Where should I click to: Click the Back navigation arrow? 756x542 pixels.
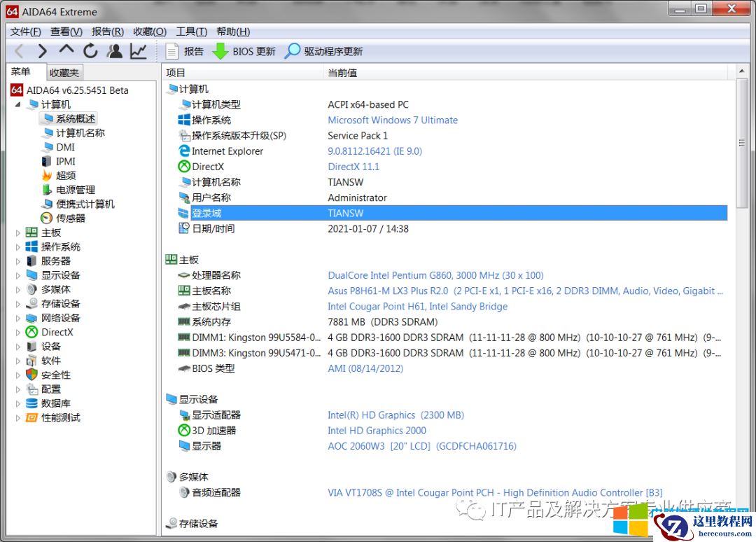(20, 51)
